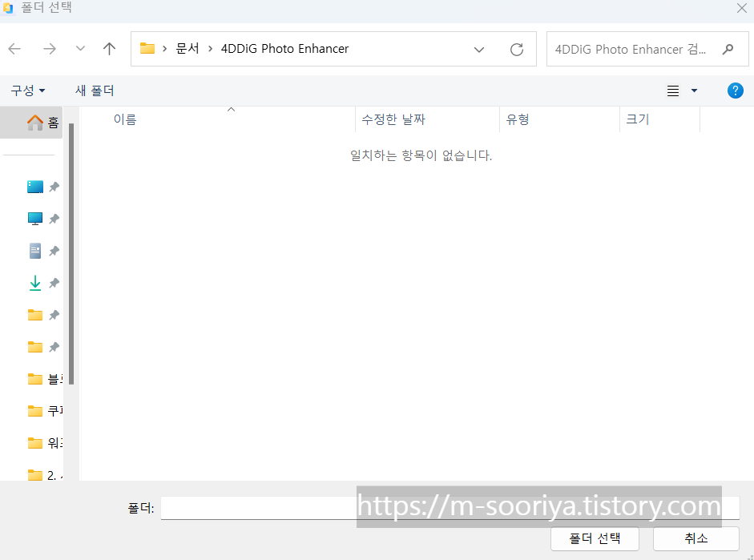Open folder starting with 쿠 in sidebar
The image size is (754, 560).
coord(45,411)
